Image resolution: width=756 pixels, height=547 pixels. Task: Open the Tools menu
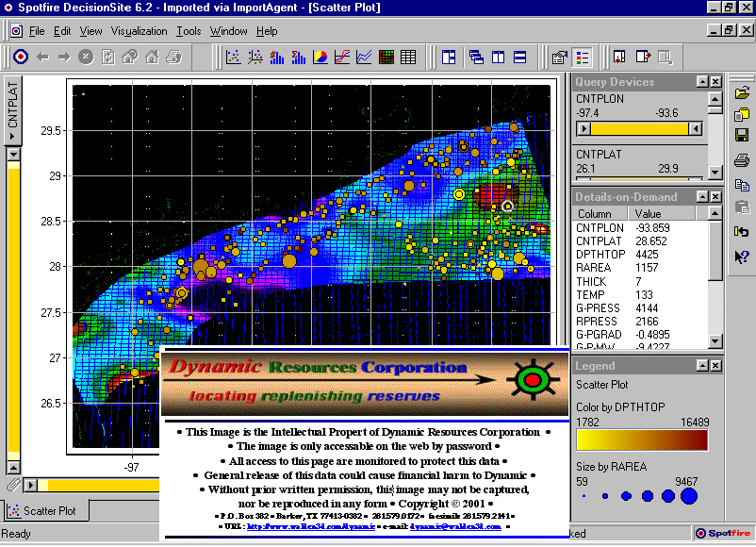click(189, 31)
